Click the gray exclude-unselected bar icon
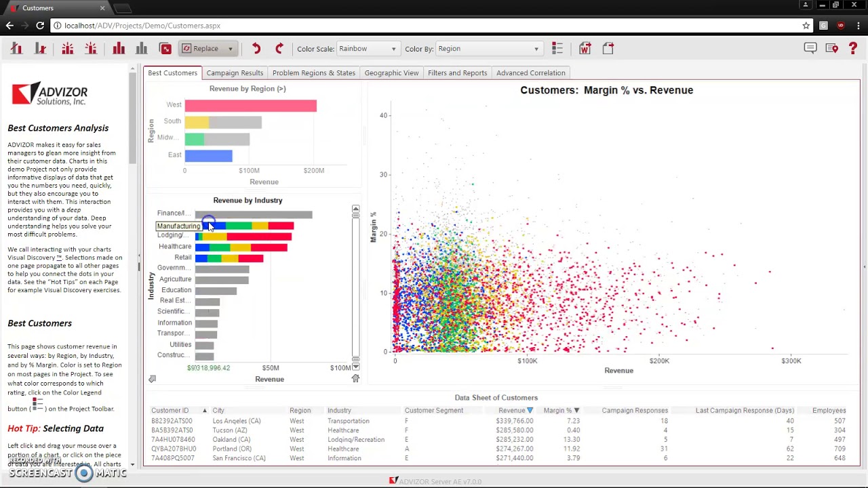This screenshot has height=488, width=868. tap(41, 48)
